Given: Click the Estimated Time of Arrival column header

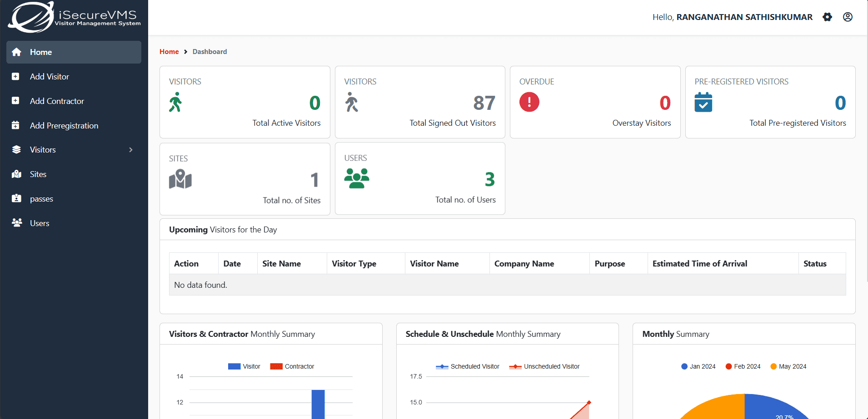Looking at the screenshot, I should click(699, 264).
